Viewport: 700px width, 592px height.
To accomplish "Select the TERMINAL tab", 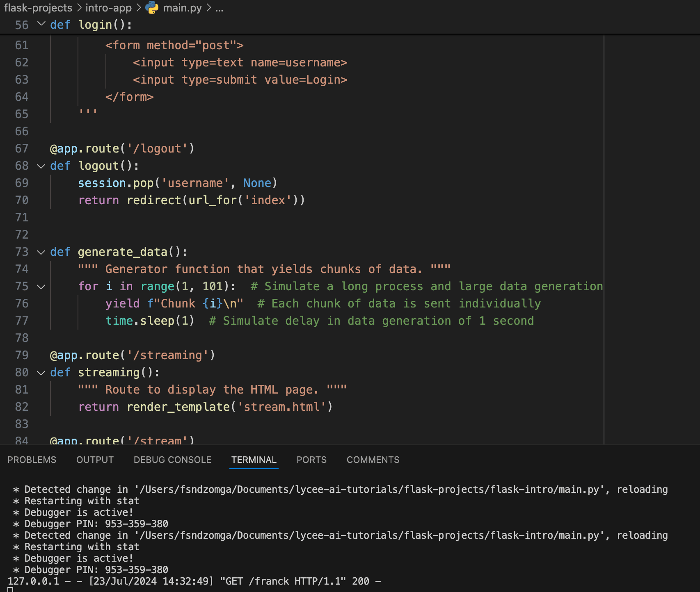I will pyautogui.click(x=254, y=460).
